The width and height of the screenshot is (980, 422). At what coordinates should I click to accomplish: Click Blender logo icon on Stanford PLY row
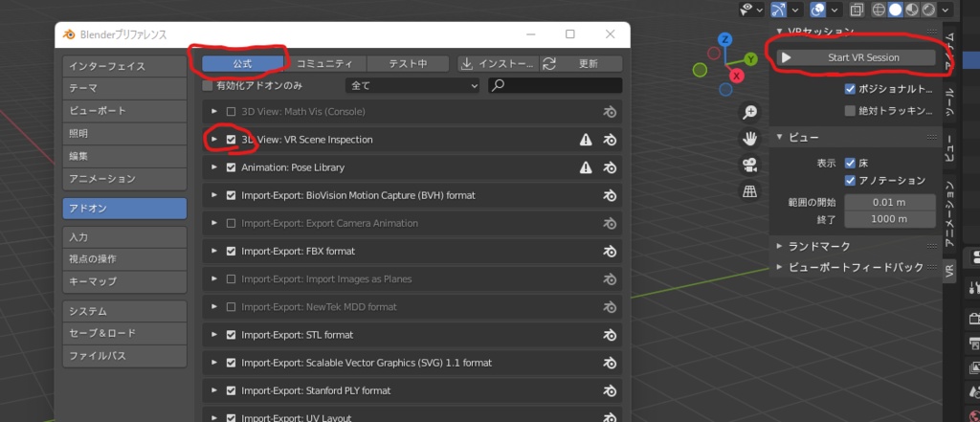click(x=610, y=390)
